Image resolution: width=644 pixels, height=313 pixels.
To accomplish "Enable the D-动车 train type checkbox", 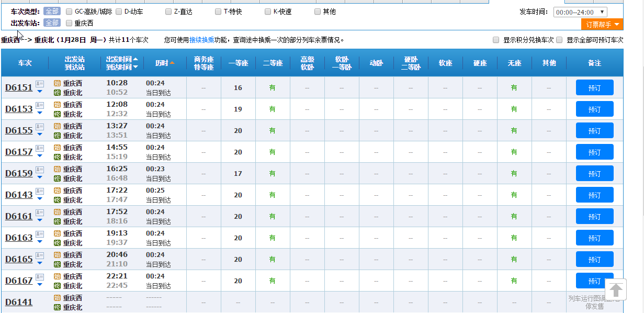I will [119, 12].
